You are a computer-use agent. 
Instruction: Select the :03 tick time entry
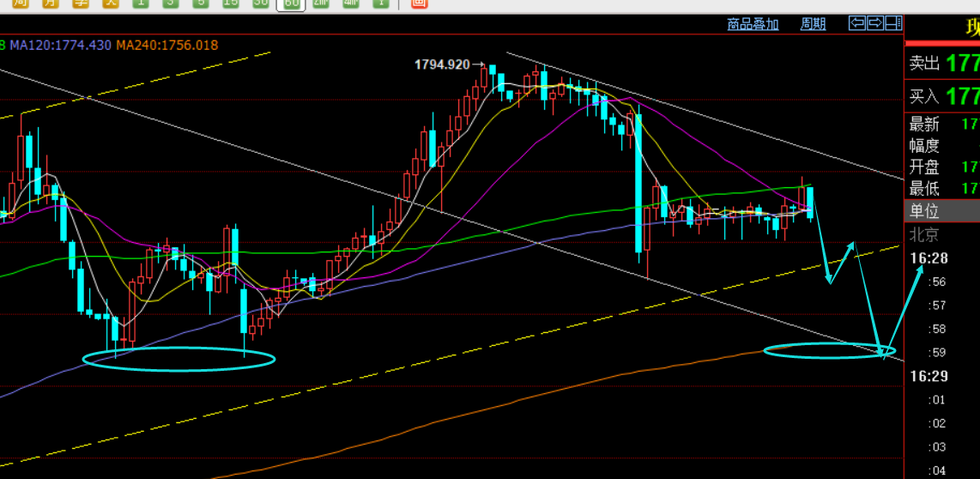pyautogui.click(x=939, y=447)
